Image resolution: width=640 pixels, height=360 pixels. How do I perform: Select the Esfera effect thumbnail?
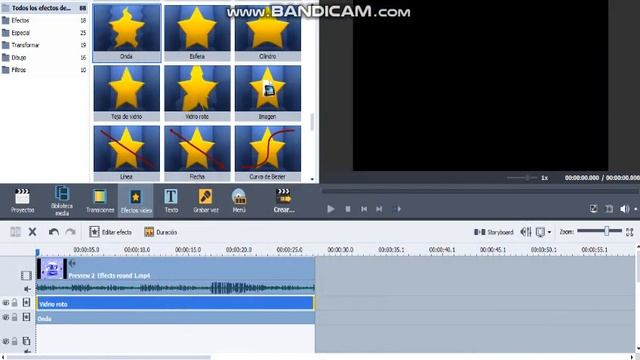[197, 33]
